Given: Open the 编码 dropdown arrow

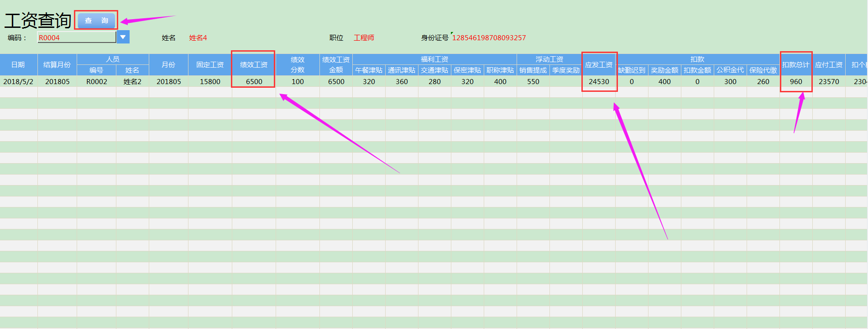Looking at the screenshot, I should [123, 37].
